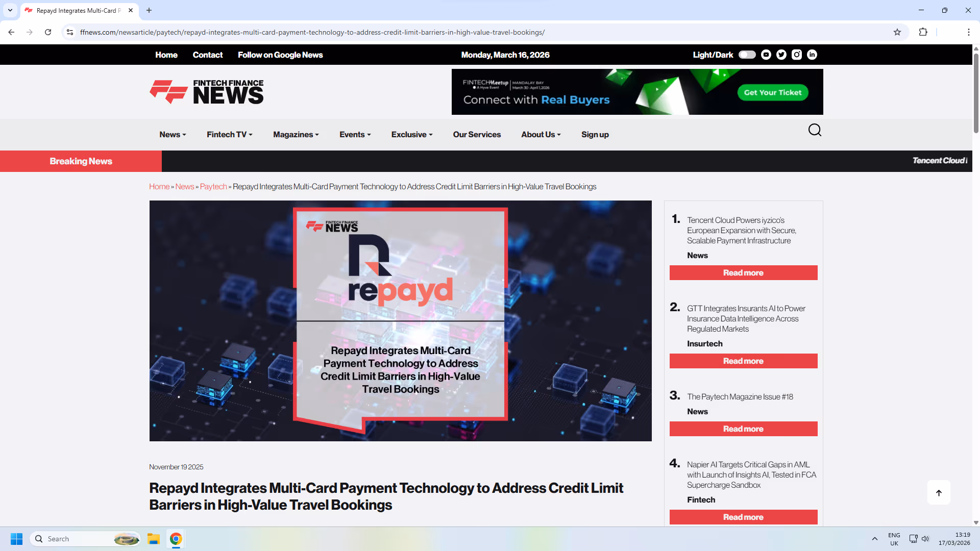Open the browser extensions puzzle icon
Image resolution: width=980 pixels, height=551 pixels.
point(923,32)
